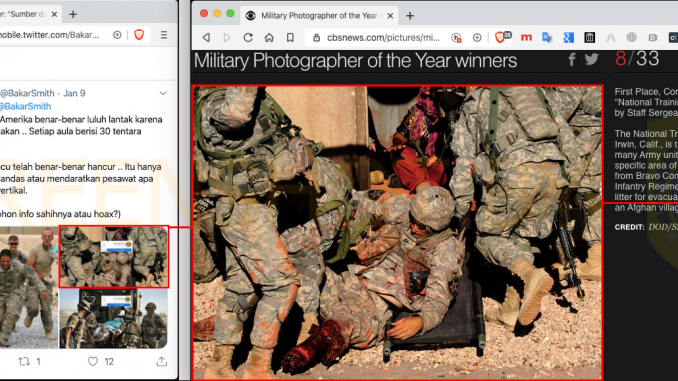
Task: Reload the CBS News page
Action: tap(248, 38)
